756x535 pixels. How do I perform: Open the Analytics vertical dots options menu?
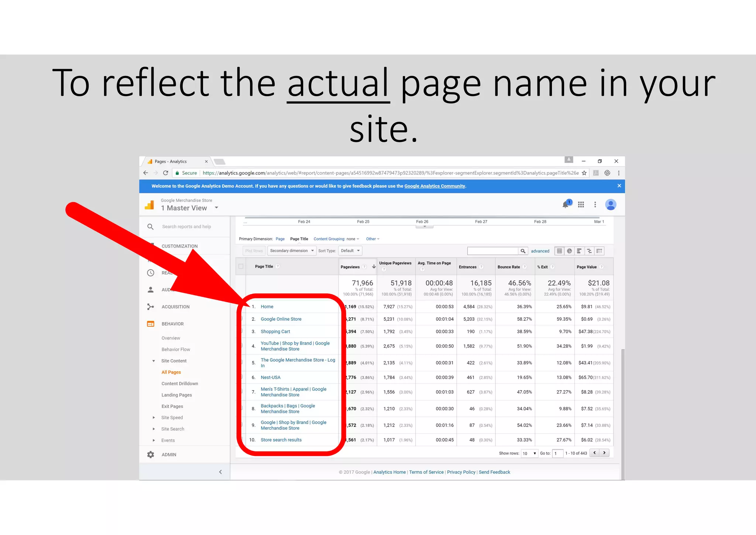click(x=595, y=204)
